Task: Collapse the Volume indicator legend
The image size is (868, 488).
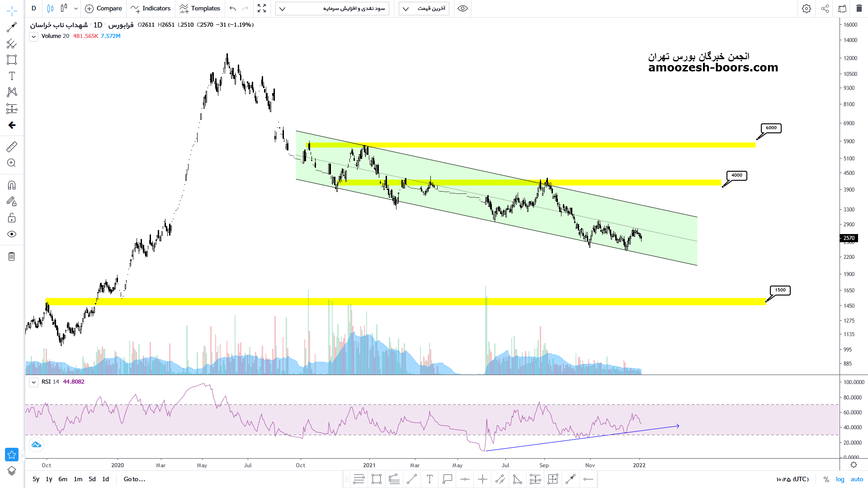Action: [33, 37]
